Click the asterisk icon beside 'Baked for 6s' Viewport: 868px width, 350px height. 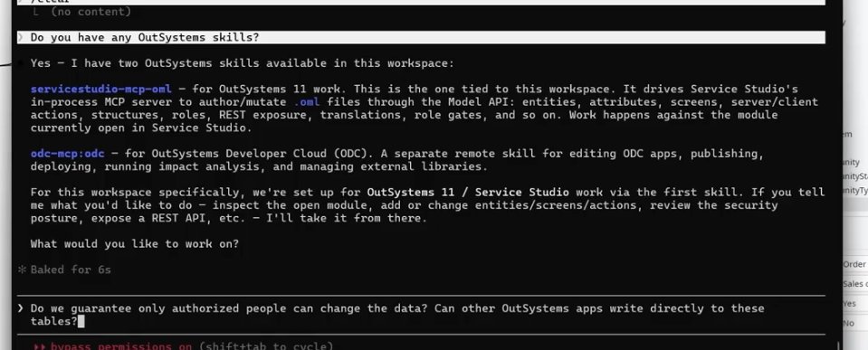point(22,270)
